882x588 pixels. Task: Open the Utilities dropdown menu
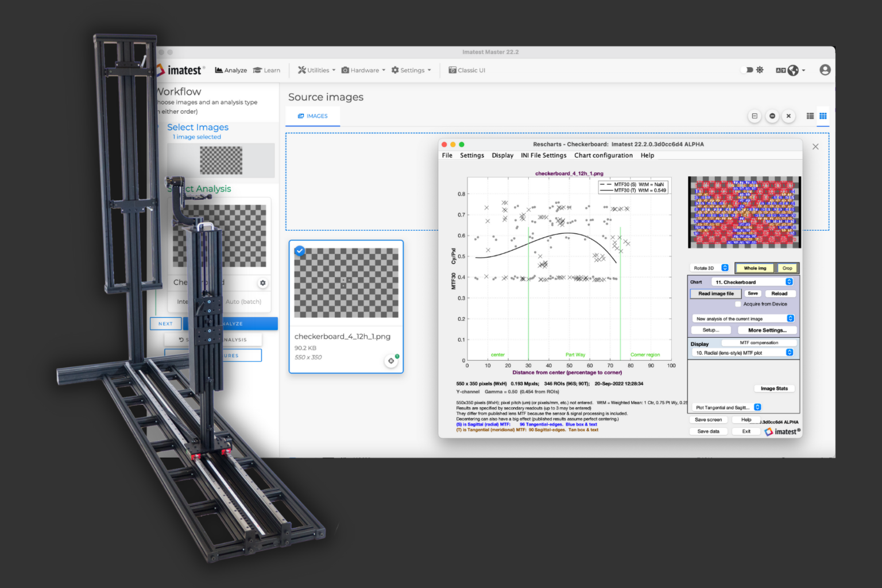coord(316,70)
